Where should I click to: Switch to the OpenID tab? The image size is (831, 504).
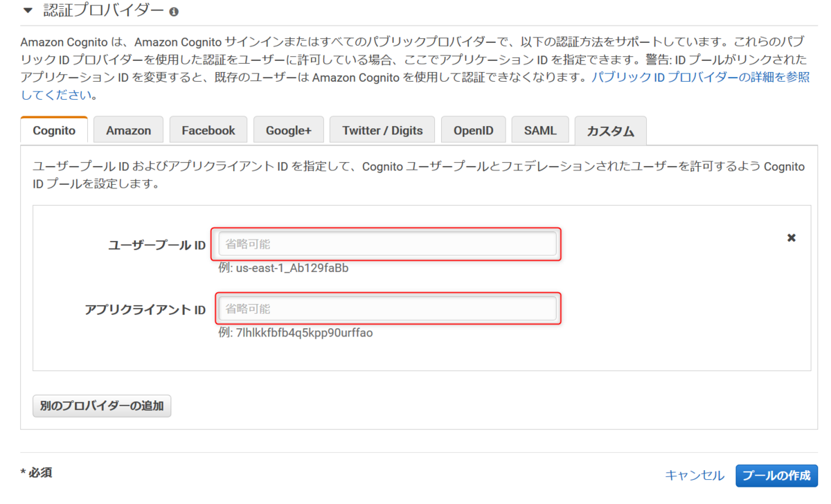click(474, 130)
